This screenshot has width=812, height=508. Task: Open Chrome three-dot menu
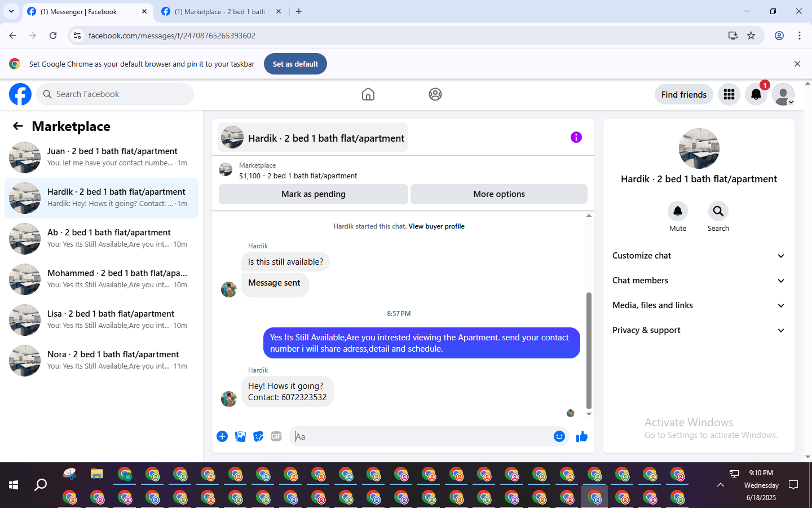(800, 36)
